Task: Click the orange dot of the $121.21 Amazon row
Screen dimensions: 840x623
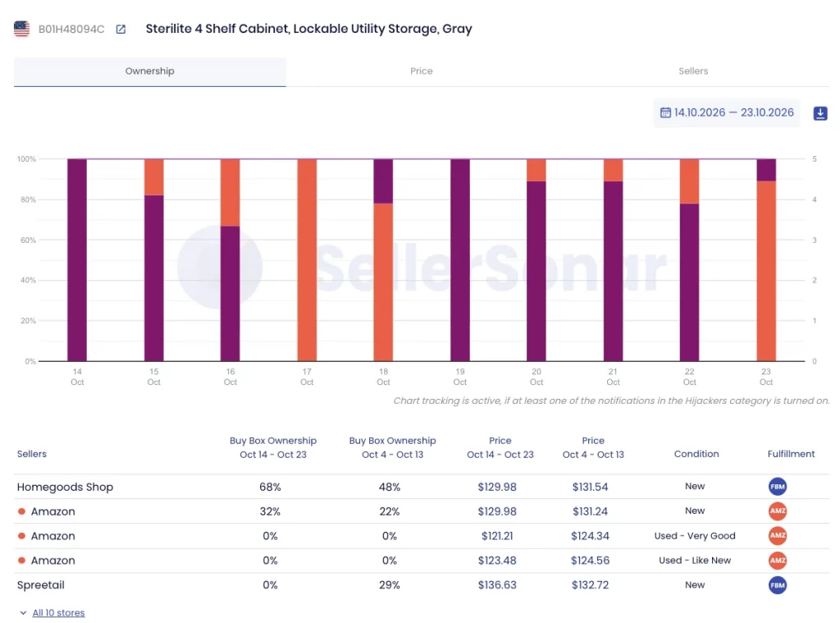Action: (21, 536)
